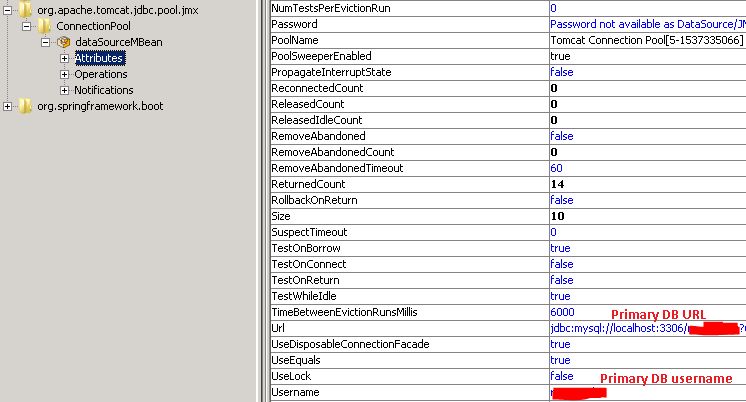
Task: Click the RemoveAbandoned attribute name
Action: point(318,136)
